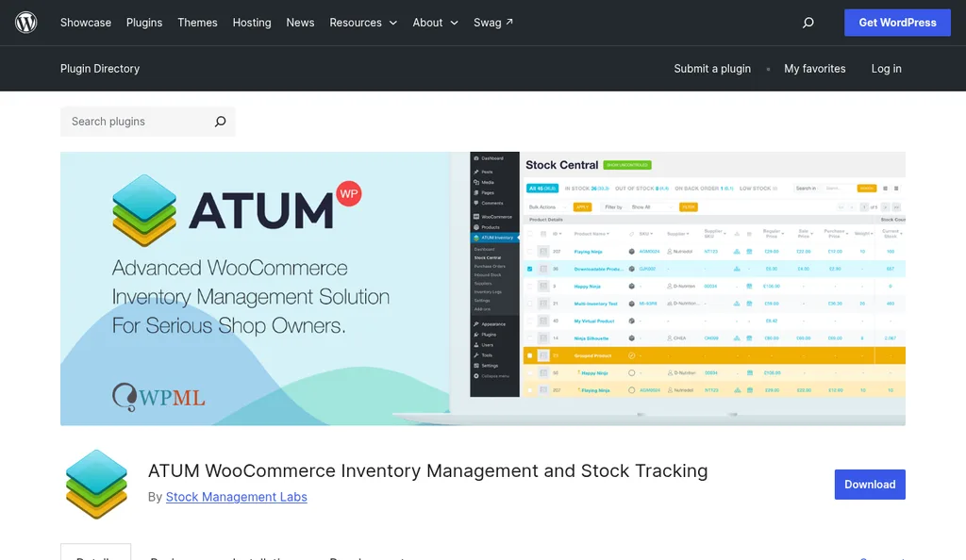The image size is (966, 560).
Task: Click the Get WordPress button
Action: coord(897,23)
